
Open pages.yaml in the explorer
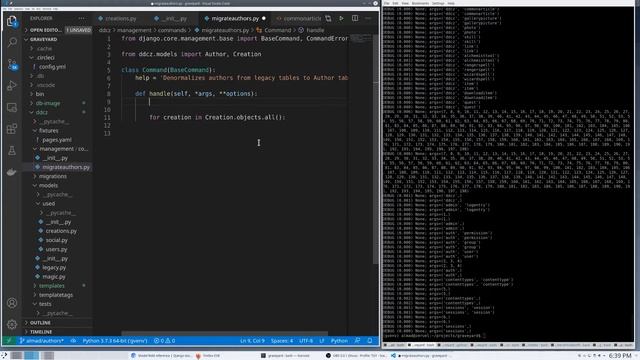tap(56, 140)
